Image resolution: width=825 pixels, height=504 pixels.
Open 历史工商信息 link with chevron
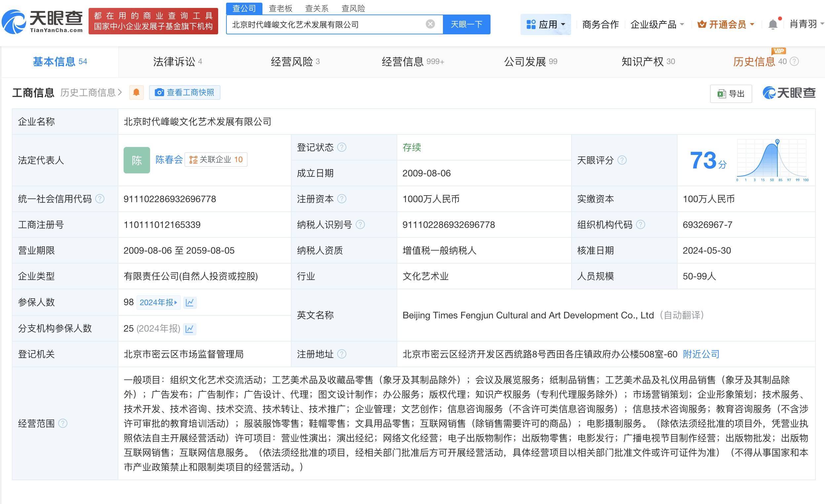pyautogui.click(x=91, y=92)
